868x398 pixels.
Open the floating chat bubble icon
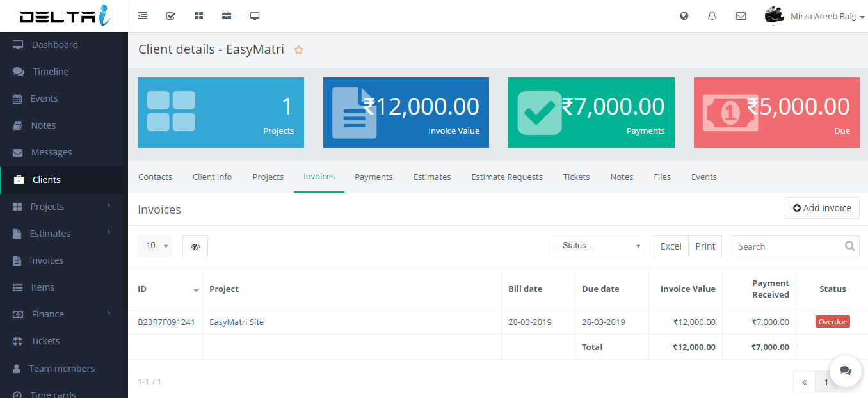coord(846,370)
